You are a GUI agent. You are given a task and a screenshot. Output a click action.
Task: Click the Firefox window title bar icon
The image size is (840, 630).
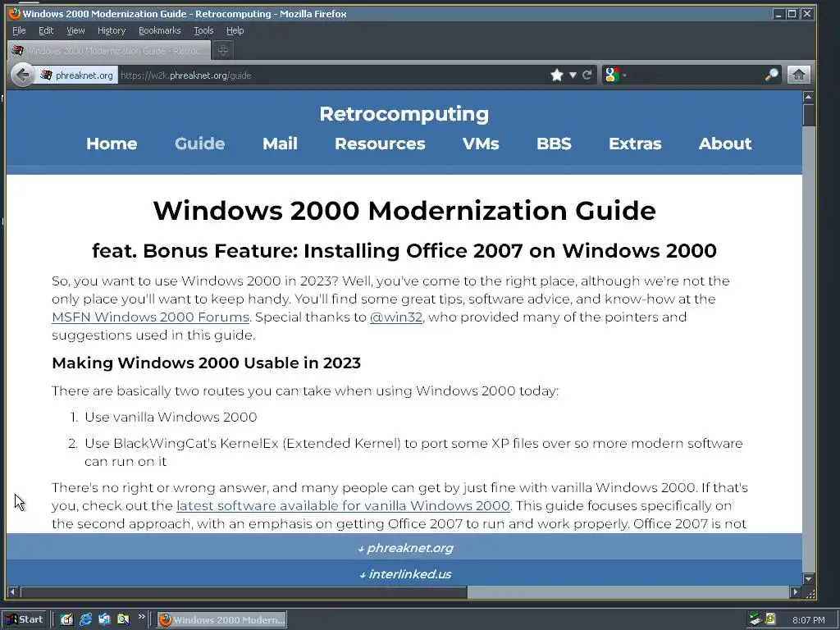point(15,13)
